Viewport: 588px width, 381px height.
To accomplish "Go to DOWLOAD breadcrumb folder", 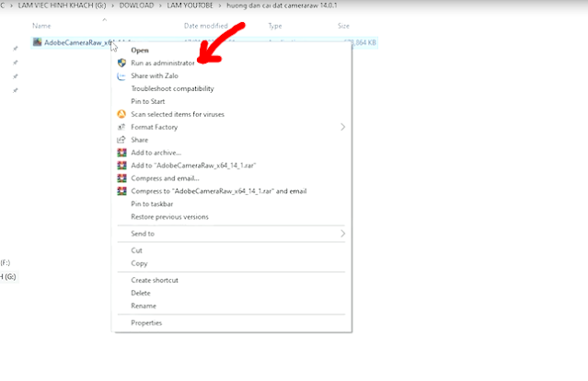I will [136, 6].
